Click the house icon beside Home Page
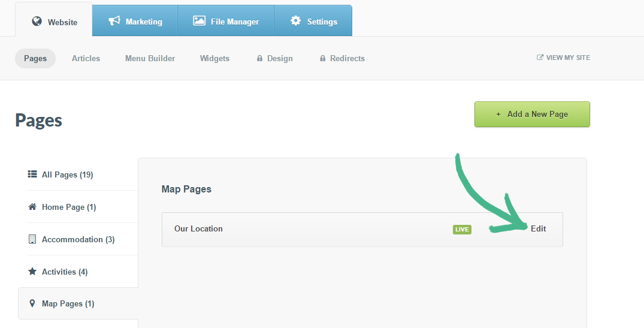644x328 pixels. (x=32, y=207)
